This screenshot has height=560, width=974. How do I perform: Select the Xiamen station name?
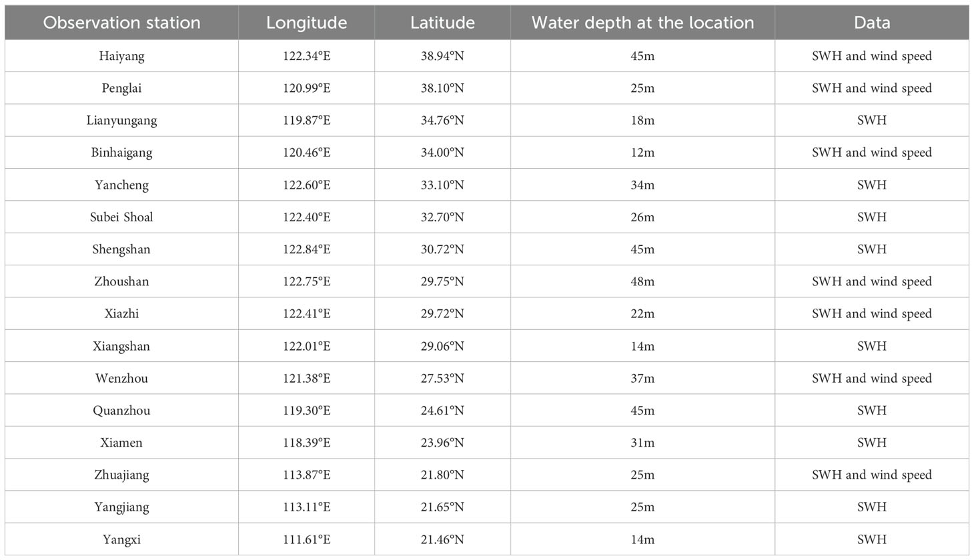point(121,443)
